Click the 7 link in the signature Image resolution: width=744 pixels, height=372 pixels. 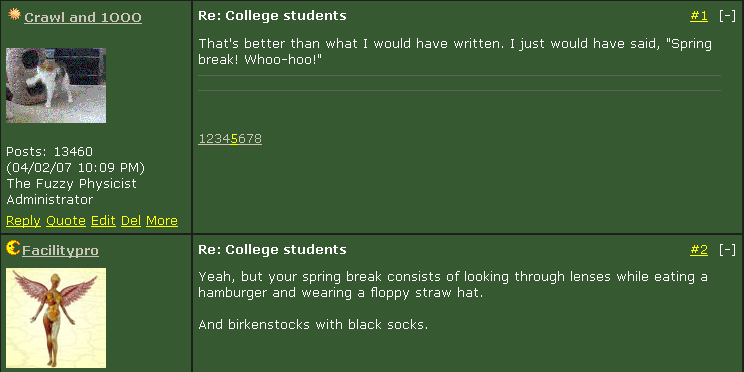point(250,139)
